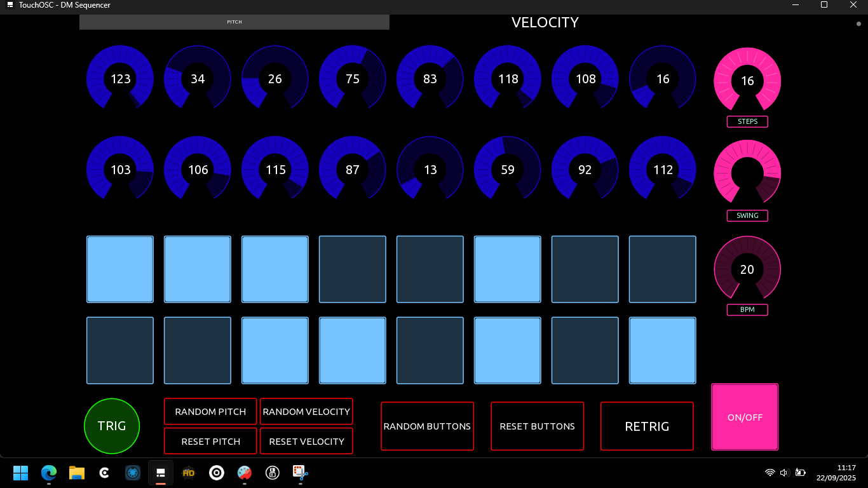Launch Snipping Tool from the taskbar
Viewport: 868px width, 488px height.
coord(300,473)
